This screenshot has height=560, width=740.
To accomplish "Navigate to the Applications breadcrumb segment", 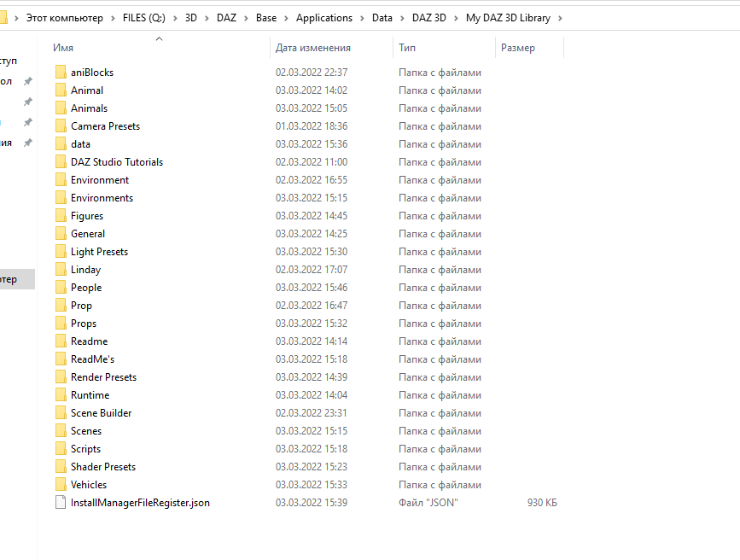I will tap(324, 18).
